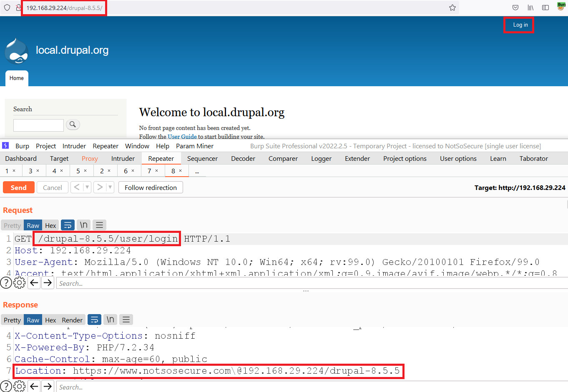The height and width of the screenshot is (392, 568).
Task: Switch request view to Hex
Action: point(50,225)
